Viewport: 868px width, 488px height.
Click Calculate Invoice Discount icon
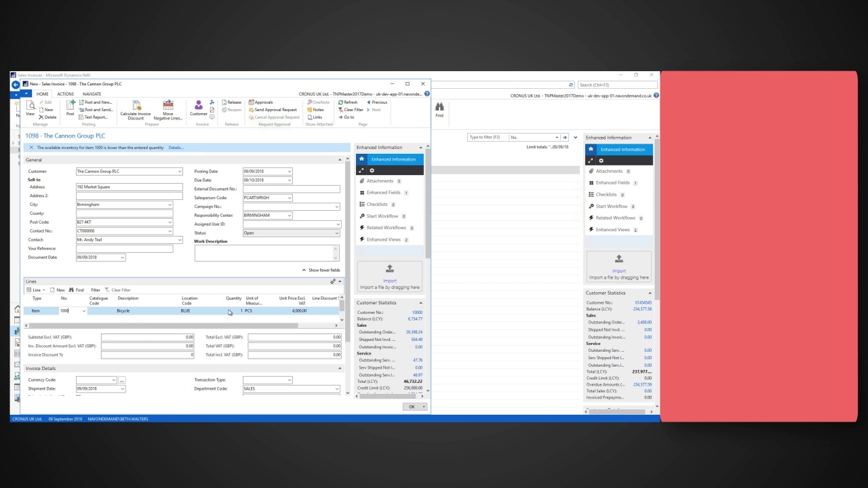pos(136,110)
